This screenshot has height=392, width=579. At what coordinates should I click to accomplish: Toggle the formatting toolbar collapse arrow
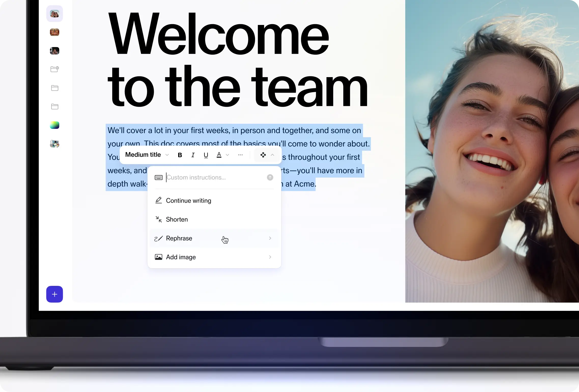[x=272, y=155]
